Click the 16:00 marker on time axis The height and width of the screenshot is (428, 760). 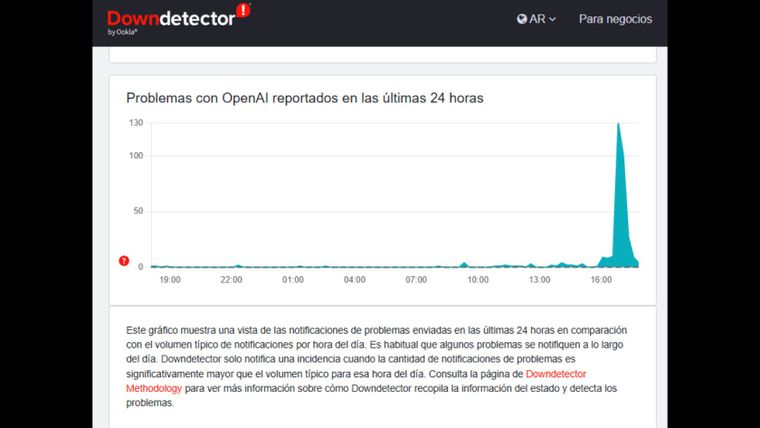coord(602,280)
